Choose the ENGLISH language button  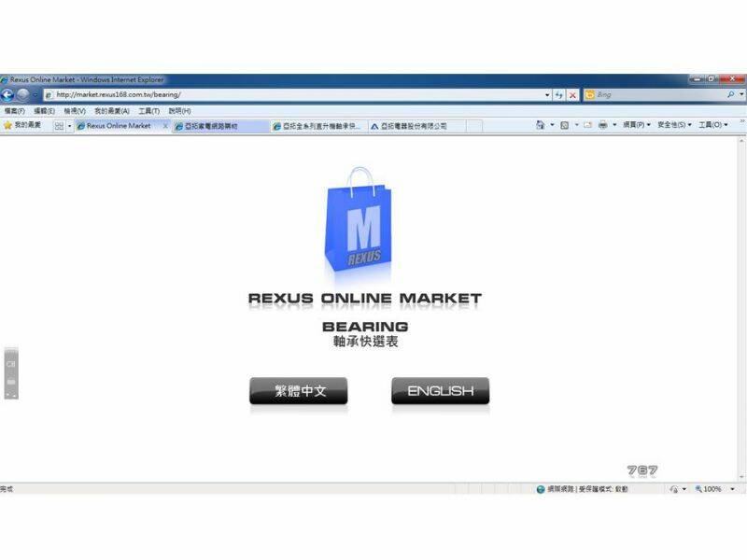tap(441, 391)
